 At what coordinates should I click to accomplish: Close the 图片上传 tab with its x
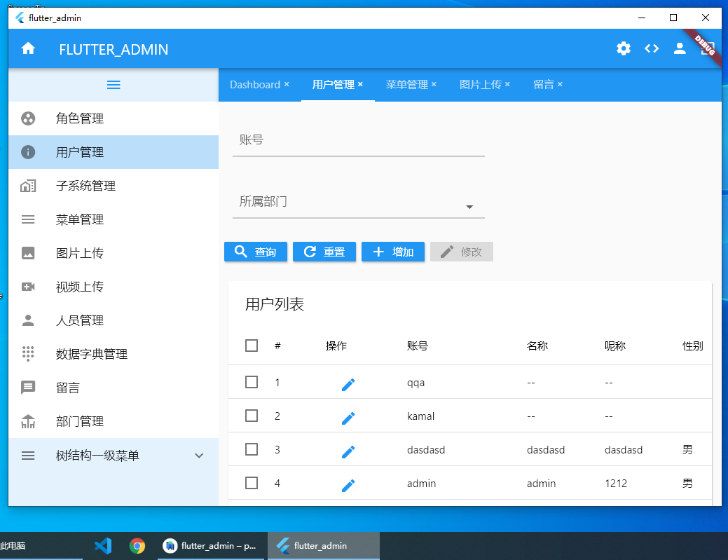(507, 84)
